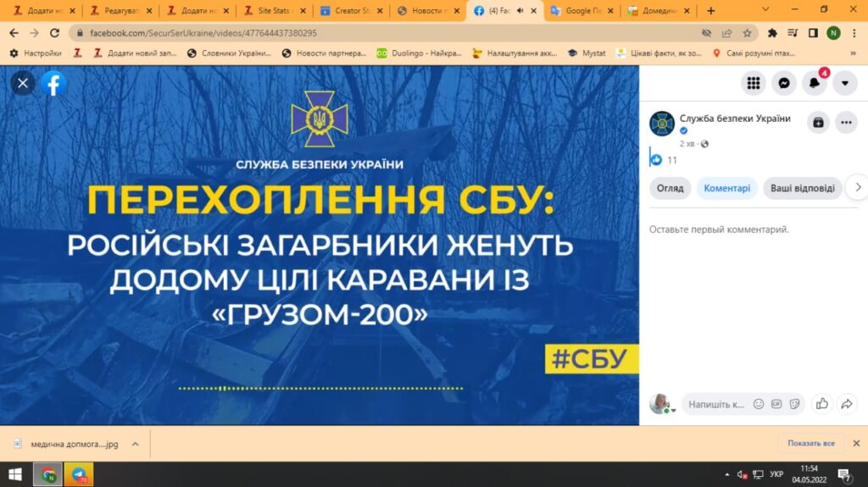Open the post's three-dot options menu
The width and height of the screenshot is (868, 487).
tap(846, 122)
